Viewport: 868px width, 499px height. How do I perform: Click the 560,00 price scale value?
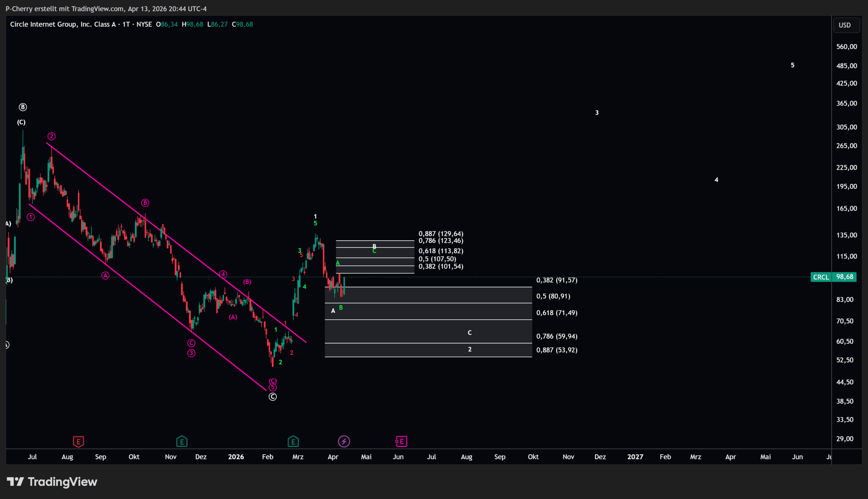coord(846,46)
